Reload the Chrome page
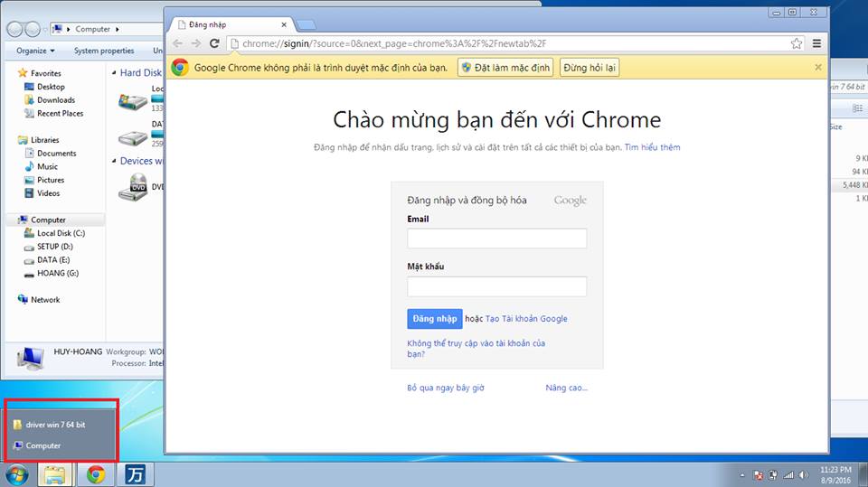 (215, 43)
